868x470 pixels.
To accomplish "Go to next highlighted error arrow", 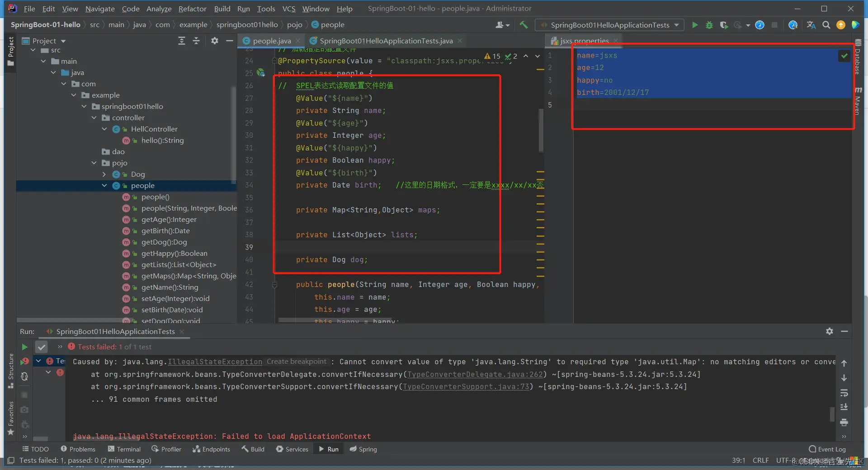I will [x=538, y=56].
